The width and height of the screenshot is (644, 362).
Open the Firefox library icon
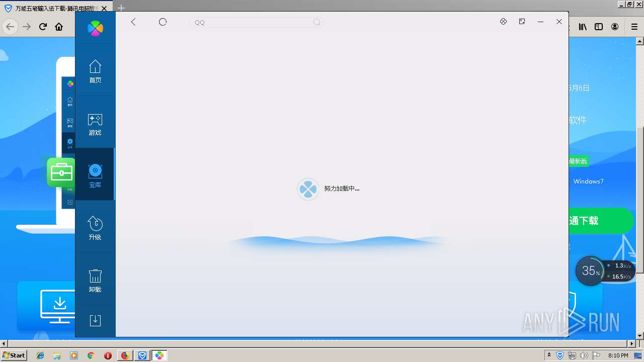(x=583, y=27)
